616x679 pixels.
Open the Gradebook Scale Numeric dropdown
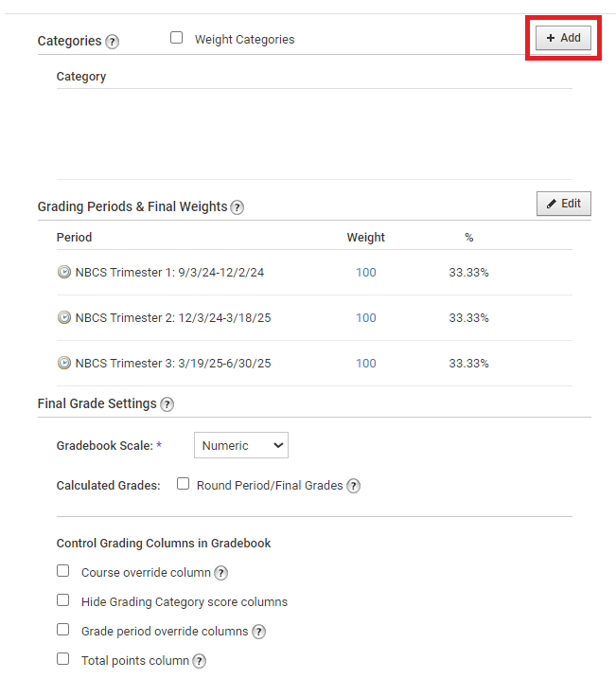(241, 445)
